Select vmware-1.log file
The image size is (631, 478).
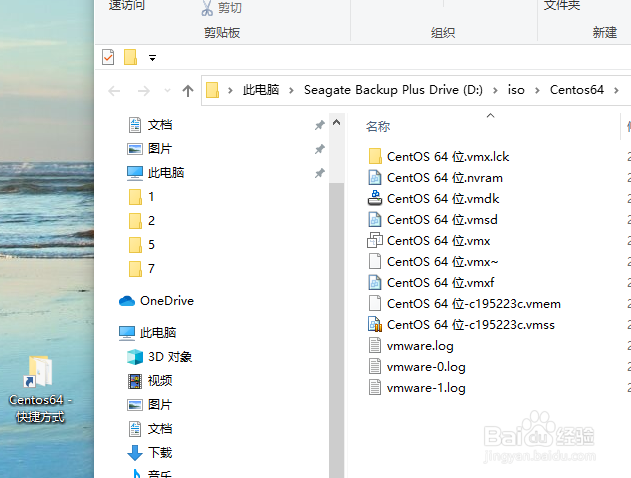tap(417, 388)
